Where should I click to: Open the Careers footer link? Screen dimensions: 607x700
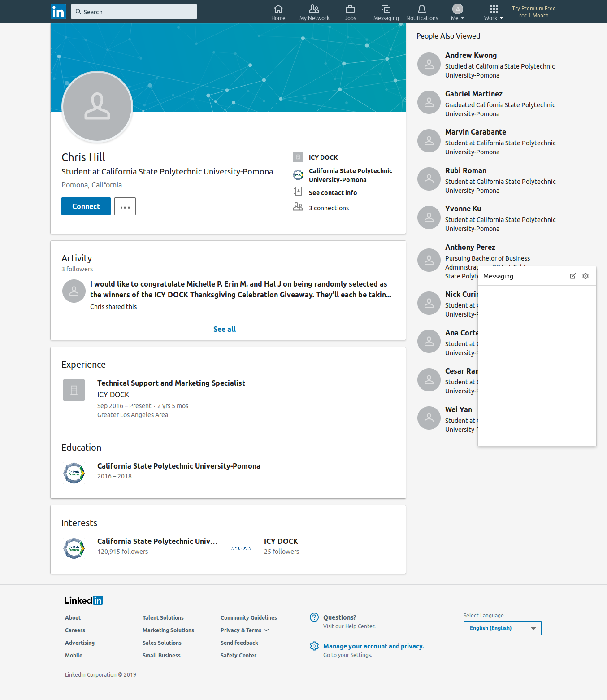pos(75,630)
